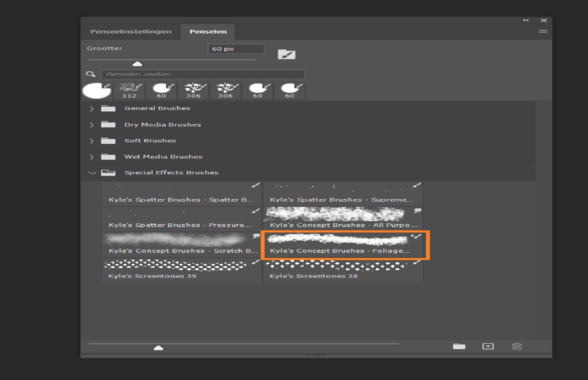Expand the Dry Media Brushes folder chevron
This screenshot has width=588, height=380.
[92, 125]
